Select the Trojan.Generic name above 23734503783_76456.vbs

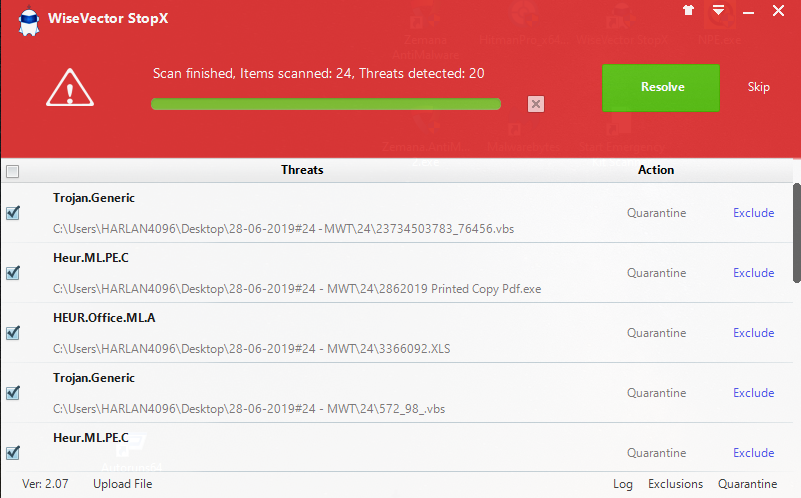coord(94,198)
